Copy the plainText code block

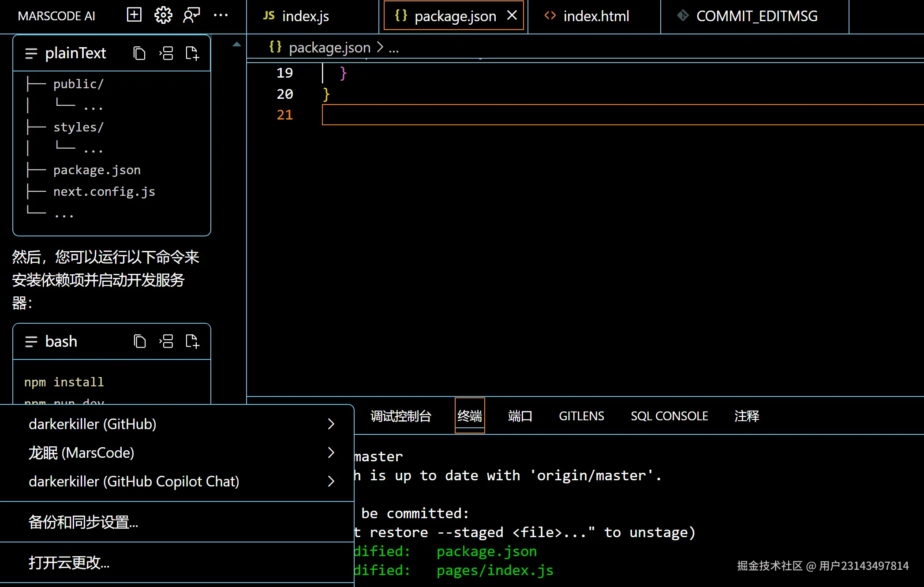(x=139, y=53)
